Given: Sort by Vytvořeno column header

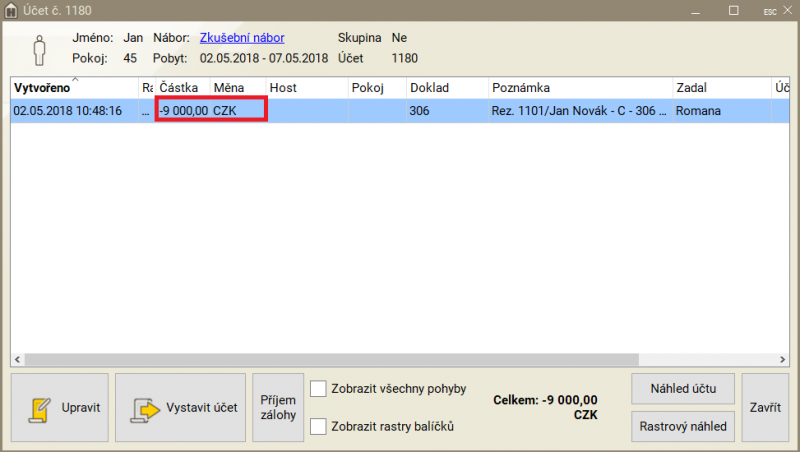Looking at the screenshot, I should click(x=74, y=88).
